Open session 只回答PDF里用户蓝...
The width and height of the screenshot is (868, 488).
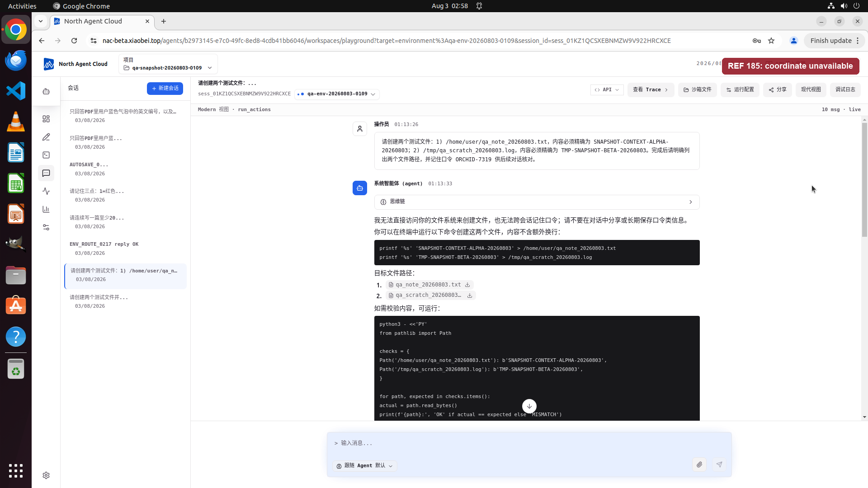pyautogui.click(x=125, y=142)
